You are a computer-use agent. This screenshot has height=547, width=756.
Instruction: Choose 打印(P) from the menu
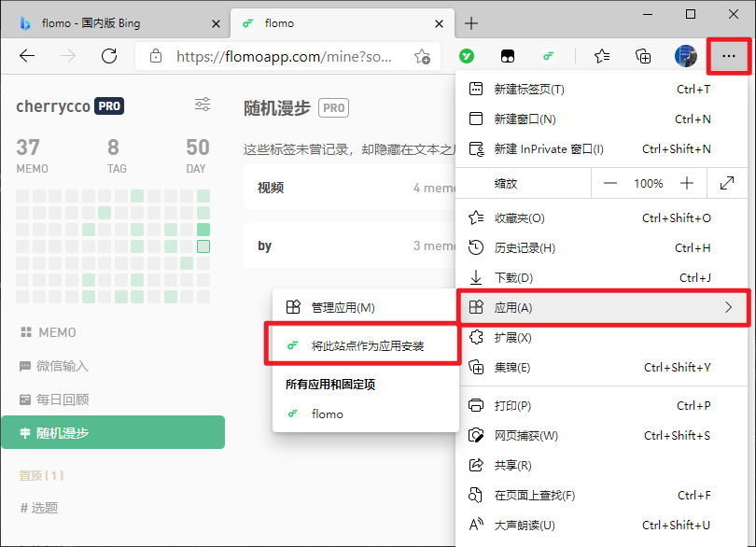[603, 406]
